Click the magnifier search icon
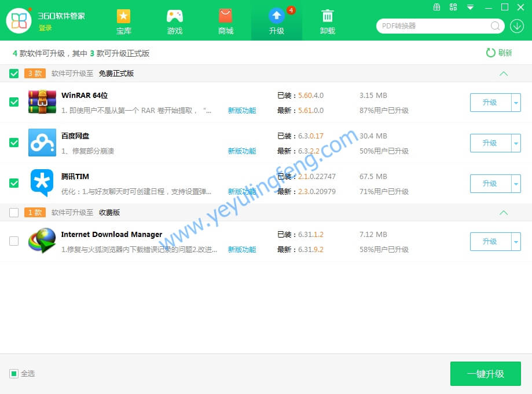This screenshot has height=394, width=532. click(496, 26)
